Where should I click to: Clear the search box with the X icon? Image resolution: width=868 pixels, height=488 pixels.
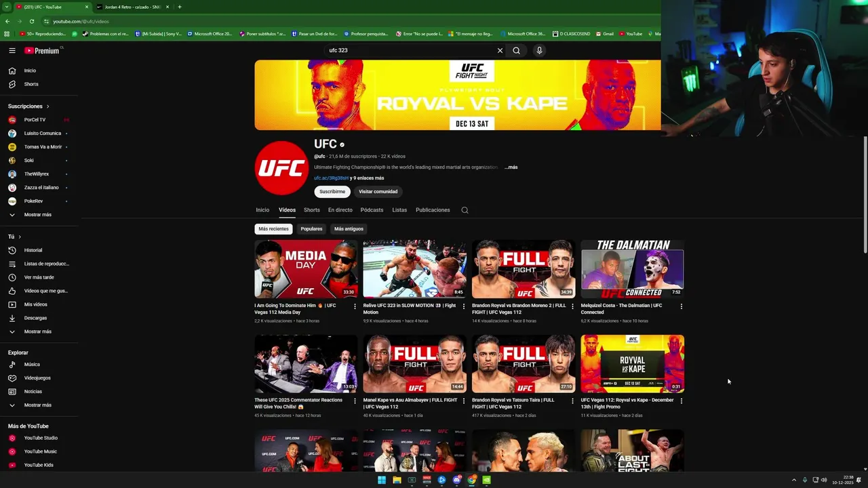click(500, 50)
